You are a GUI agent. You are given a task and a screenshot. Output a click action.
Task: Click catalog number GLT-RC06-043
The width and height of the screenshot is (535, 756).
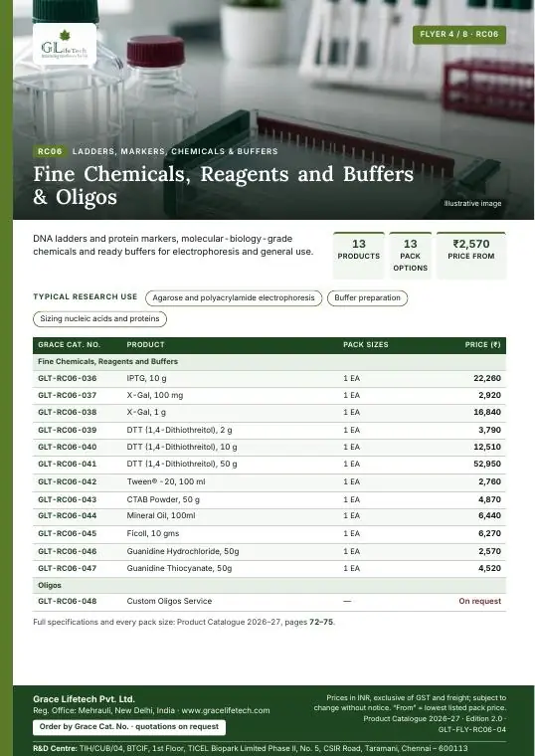pyautogui.click(x=67, y=499)
